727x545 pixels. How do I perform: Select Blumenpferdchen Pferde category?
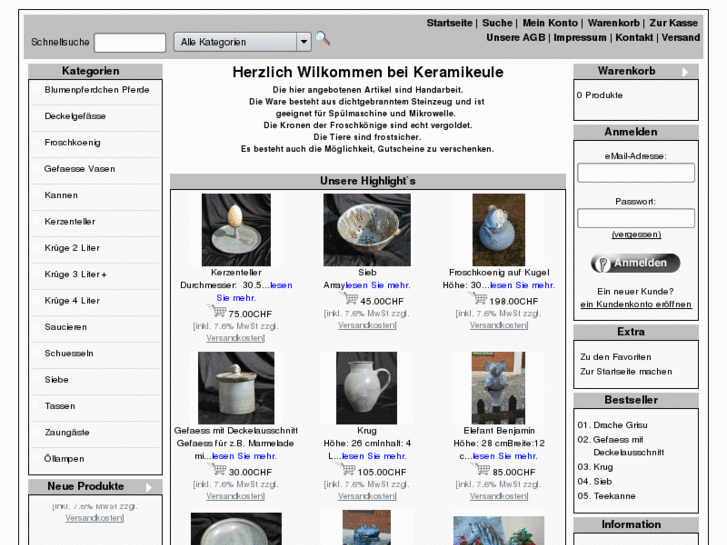point(96,90)
